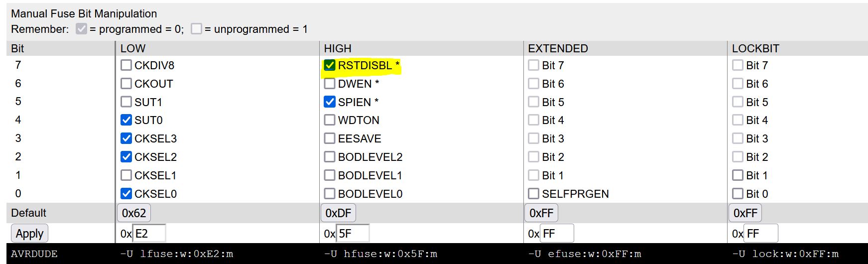Toggle the CKSEL1 checkbox
Image resolution: width=868 pixels, height=264 pixels.
pyautogui.click(x=126, y=175)
